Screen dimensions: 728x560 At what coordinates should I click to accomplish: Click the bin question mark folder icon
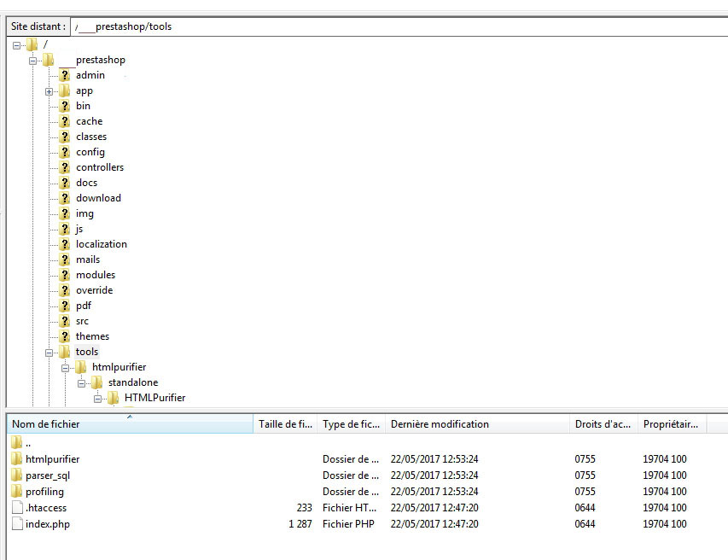(x=65, y=106)
